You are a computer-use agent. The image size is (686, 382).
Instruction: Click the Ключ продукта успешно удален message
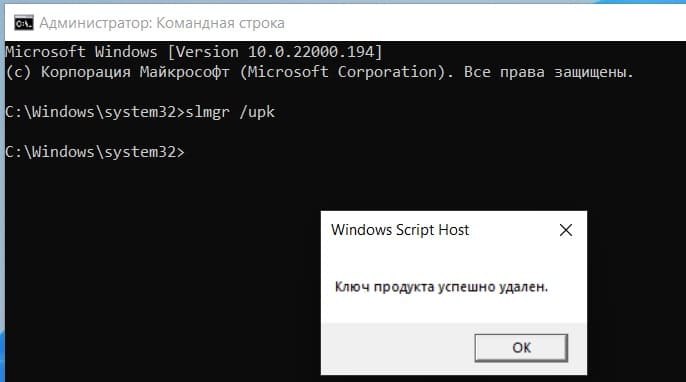click(x=441, y=287)
